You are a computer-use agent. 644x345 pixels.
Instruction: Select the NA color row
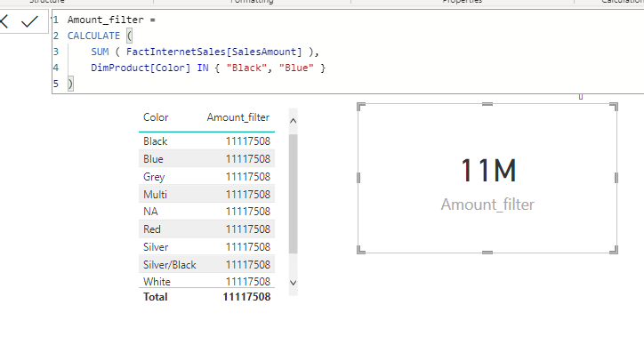click(x=206, y=212)
